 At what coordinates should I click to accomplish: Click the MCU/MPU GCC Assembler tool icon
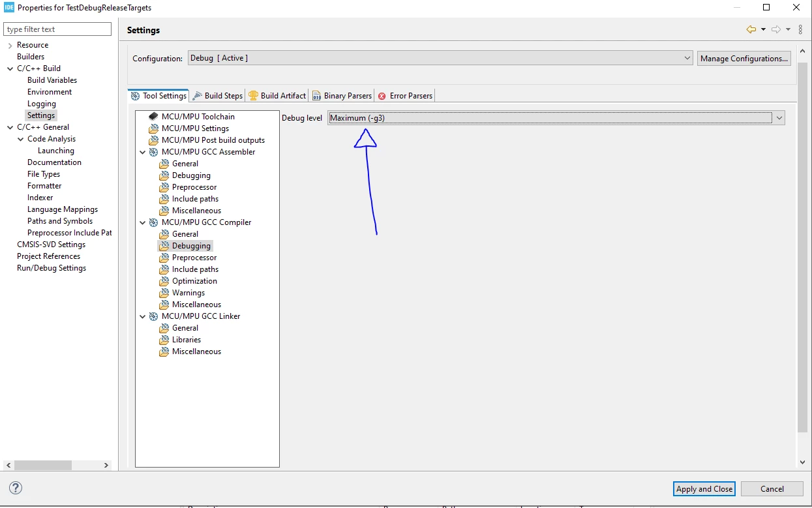[x=154, y=151]
